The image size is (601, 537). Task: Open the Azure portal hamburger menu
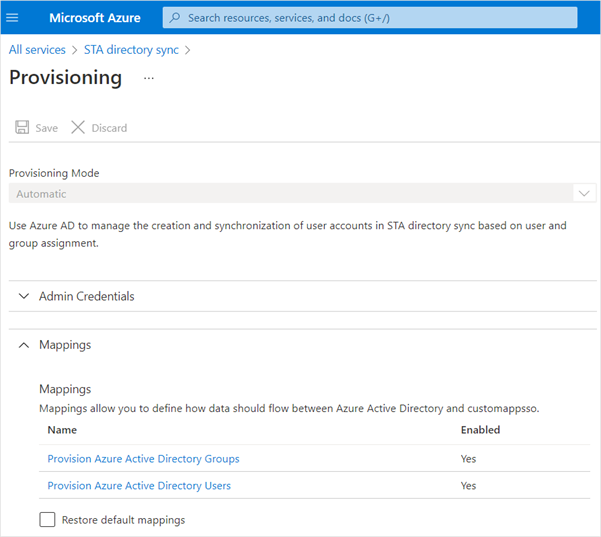12,18
